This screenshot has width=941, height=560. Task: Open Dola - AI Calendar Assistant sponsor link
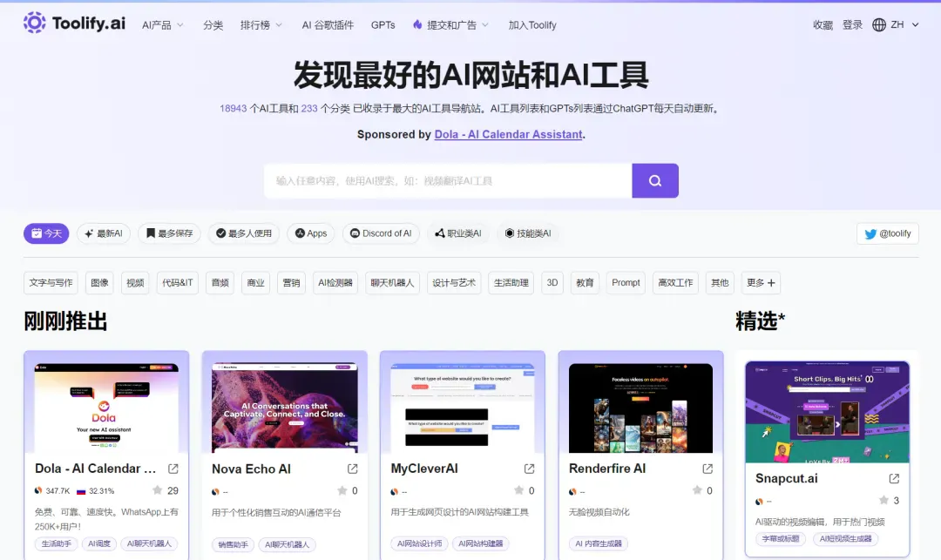[x=508, y=134]
